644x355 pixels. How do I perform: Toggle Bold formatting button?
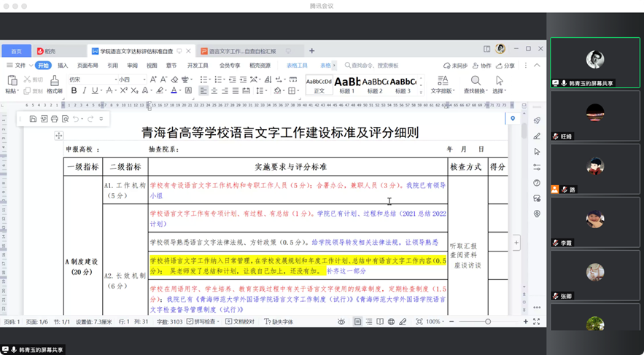click(x=74, y=91)
